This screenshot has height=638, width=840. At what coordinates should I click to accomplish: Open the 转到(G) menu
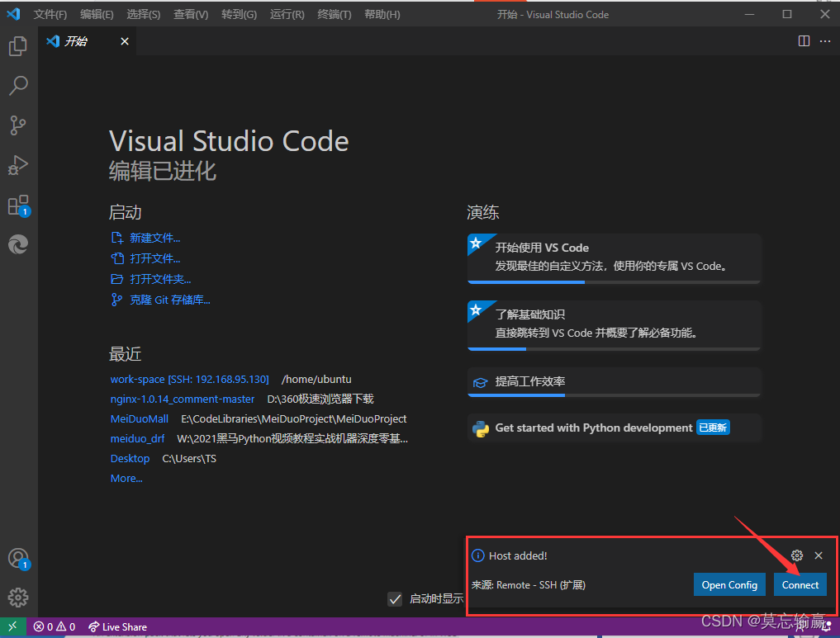tap(239, 15)
